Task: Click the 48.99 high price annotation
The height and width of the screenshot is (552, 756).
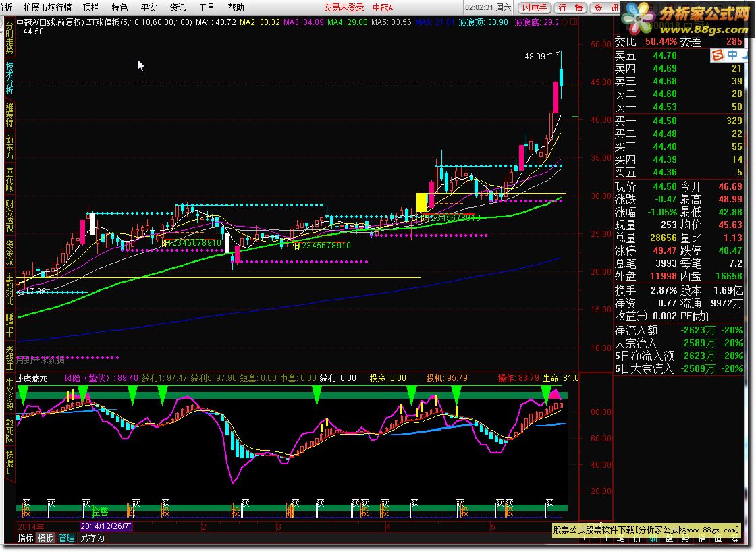Action: pyautogui.click(x=535, y=57)
